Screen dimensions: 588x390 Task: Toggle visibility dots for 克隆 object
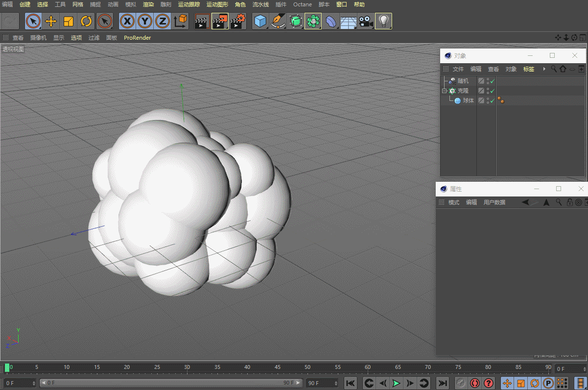(488, 91)
